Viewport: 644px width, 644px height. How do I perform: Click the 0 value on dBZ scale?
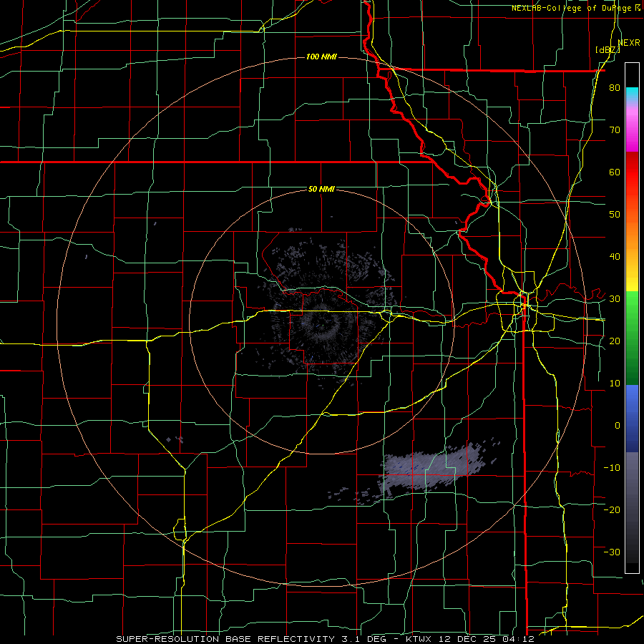click(617, 426)
